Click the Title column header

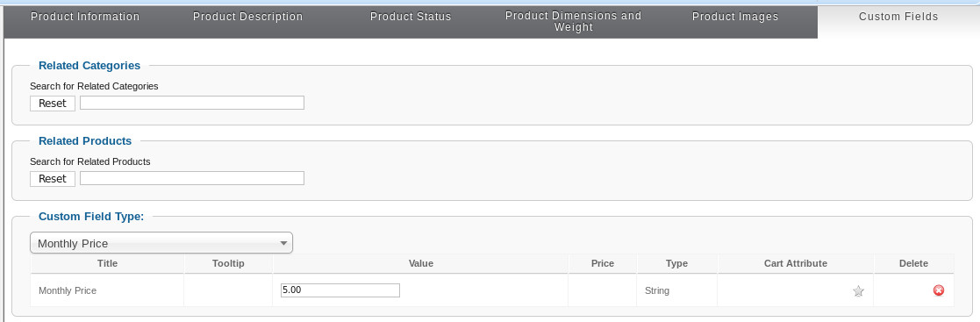click(x=108, y=264)
